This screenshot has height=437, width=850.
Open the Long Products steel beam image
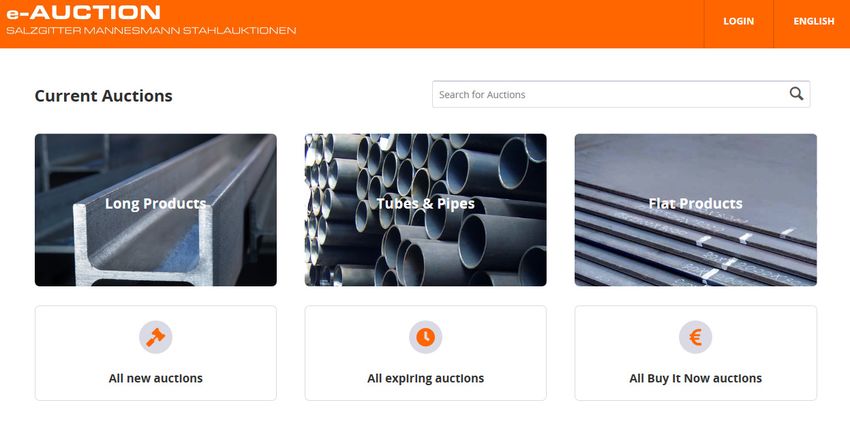point(156,210)
